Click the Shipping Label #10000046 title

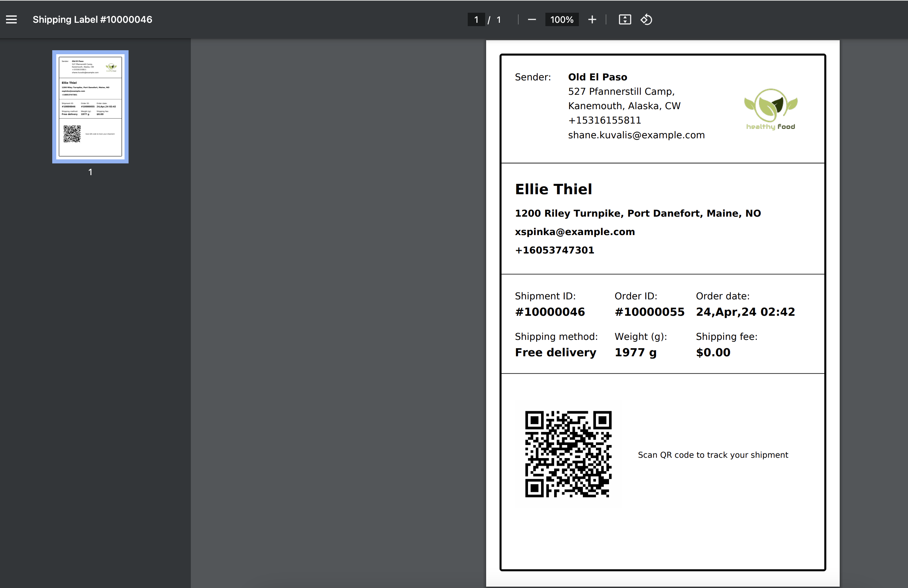click(92, 19)
